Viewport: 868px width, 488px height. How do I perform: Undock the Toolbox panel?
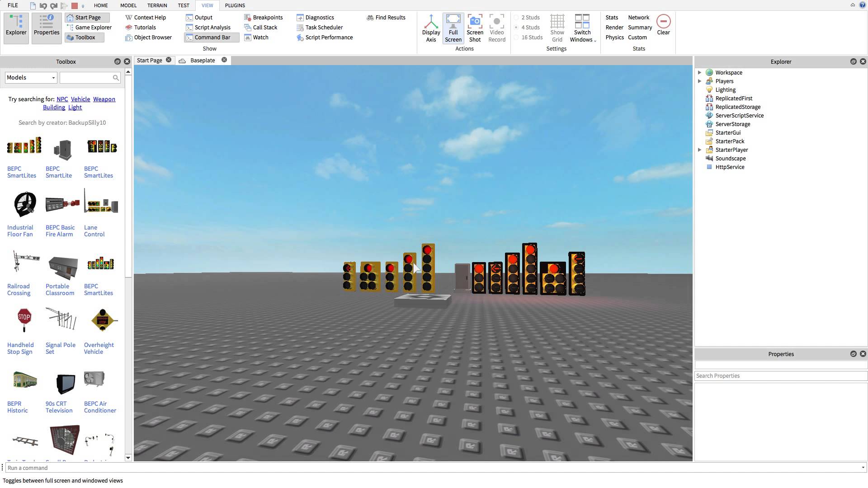117,61
